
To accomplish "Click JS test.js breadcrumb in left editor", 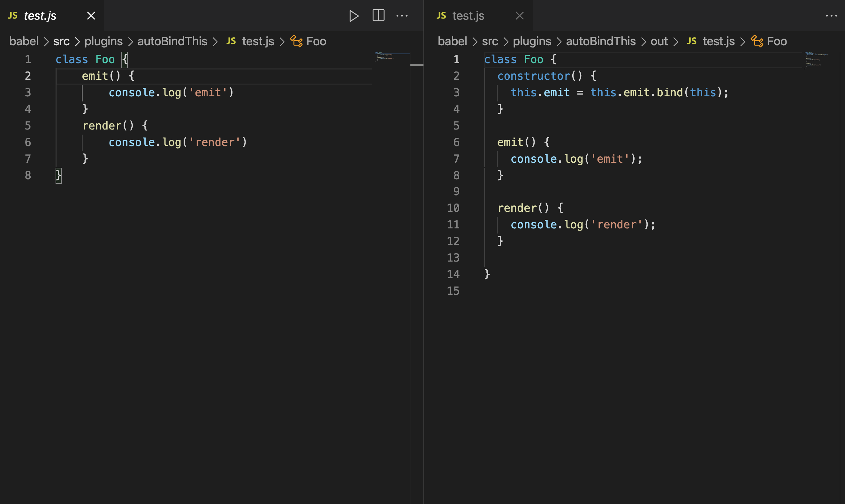I will click(x=258, y=41).
